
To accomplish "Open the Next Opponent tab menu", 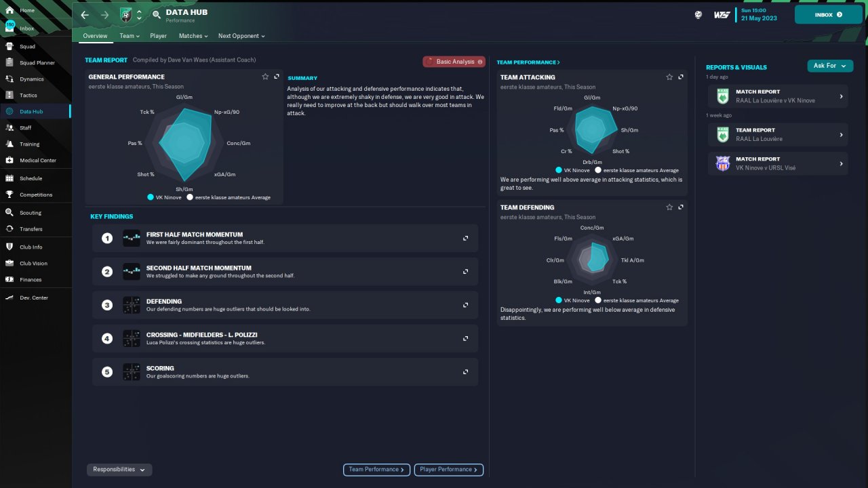I will pyautogui.click(x=241, y=36).
